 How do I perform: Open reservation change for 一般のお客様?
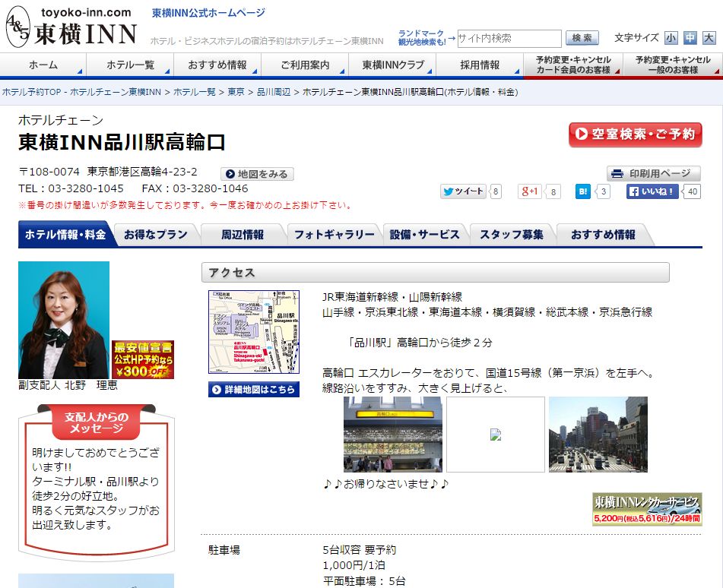tap(673, 65)
